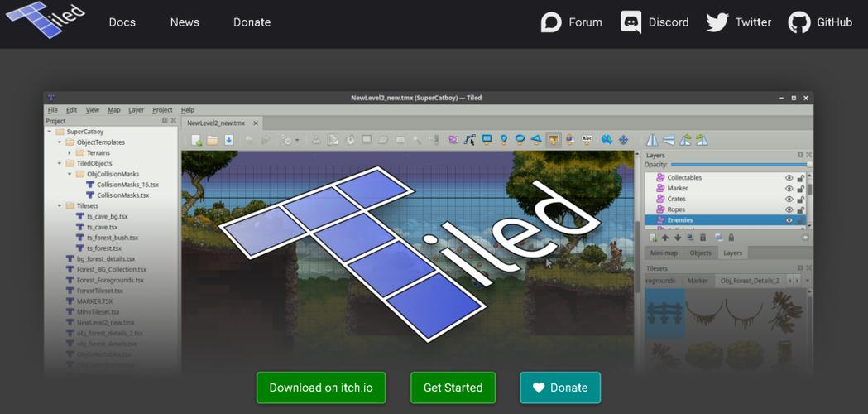
Task: Click the Tiled logo in the site header
Action: [46, 20]
